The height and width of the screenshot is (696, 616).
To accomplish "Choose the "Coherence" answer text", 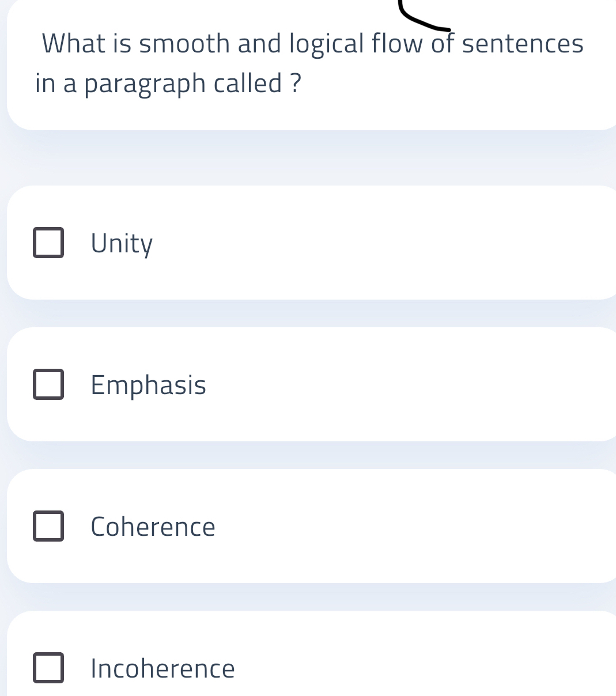I will (x=153, y=527).
